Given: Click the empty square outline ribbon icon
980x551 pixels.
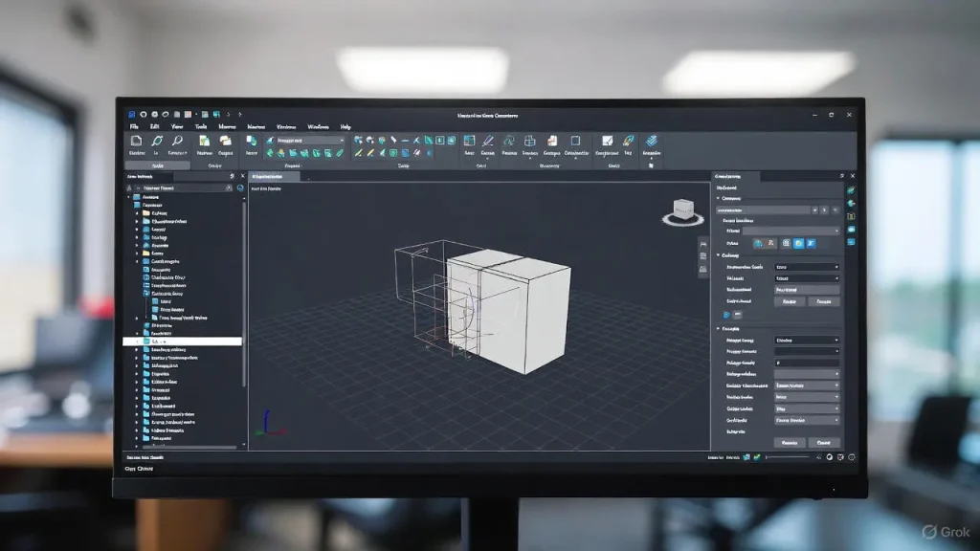Looking at the screenshot, I should pos(575,142).
